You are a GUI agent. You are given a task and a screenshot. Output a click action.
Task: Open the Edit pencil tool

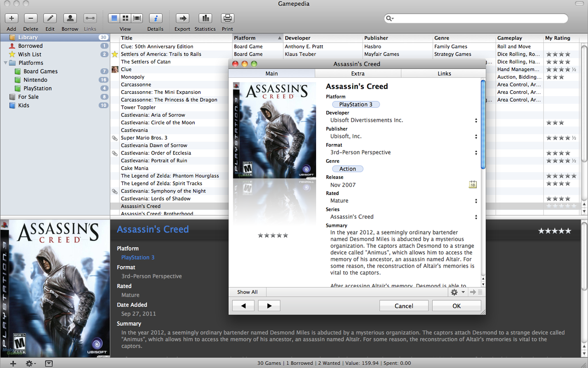(x=50, y=18)
